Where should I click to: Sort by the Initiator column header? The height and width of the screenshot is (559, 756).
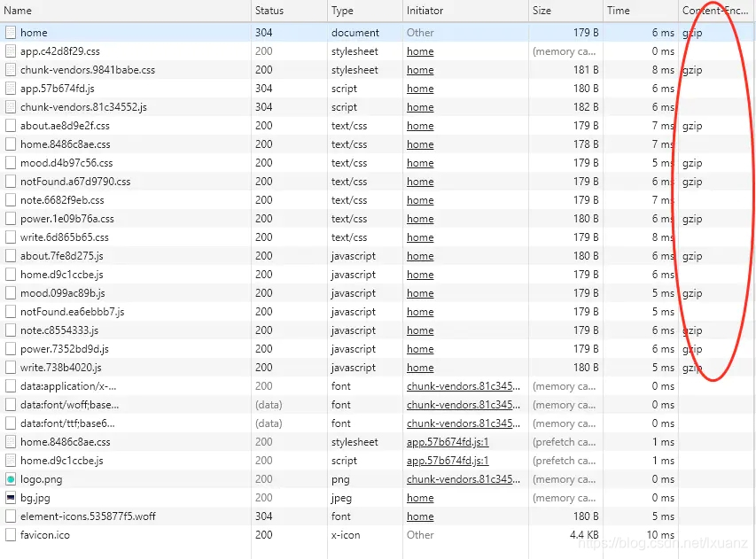(465, 11)
